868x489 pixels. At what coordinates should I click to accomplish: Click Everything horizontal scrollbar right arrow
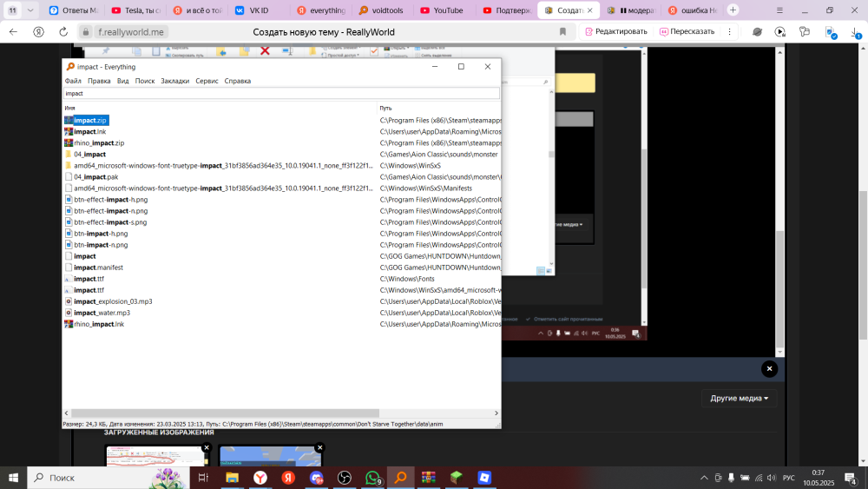(496, 413)
